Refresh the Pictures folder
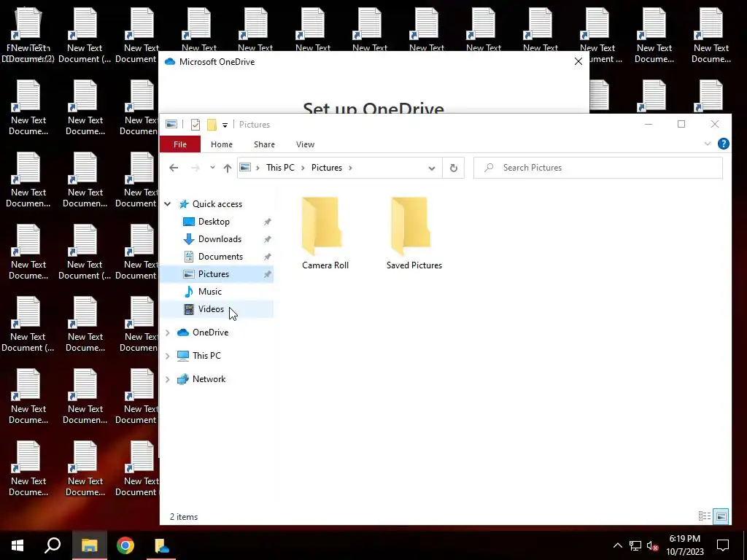Viewport: 747px width, 560px height. pyautogui.click(x=454, y=168)
